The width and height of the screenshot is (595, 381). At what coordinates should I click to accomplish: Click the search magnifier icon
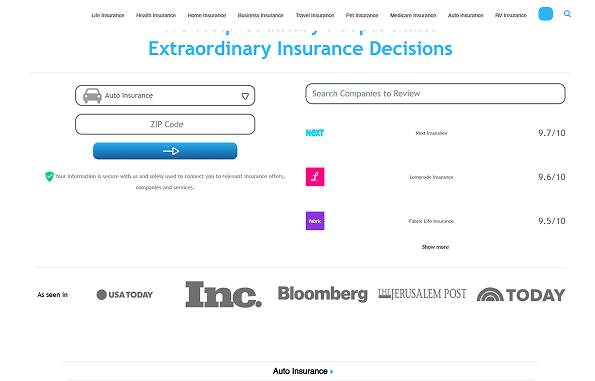[x=567, y=14]
